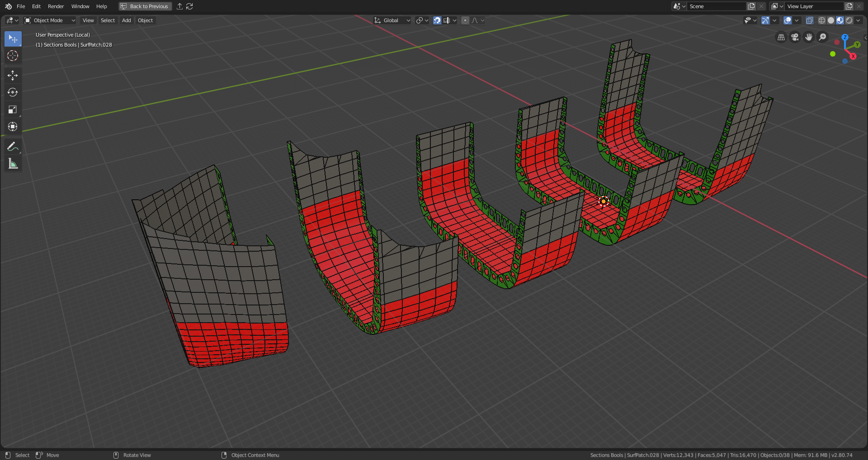Toggle snapping magnet in the header
Viewport: 868px width, 460px height.
pyautogui.click(x=437, y=20)
